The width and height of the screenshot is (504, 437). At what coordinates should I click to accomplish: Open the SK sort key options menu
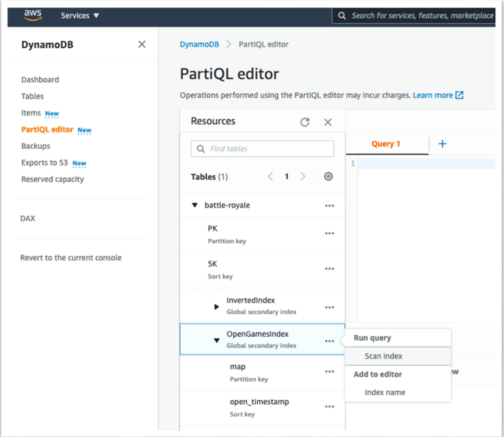(329, 269)
